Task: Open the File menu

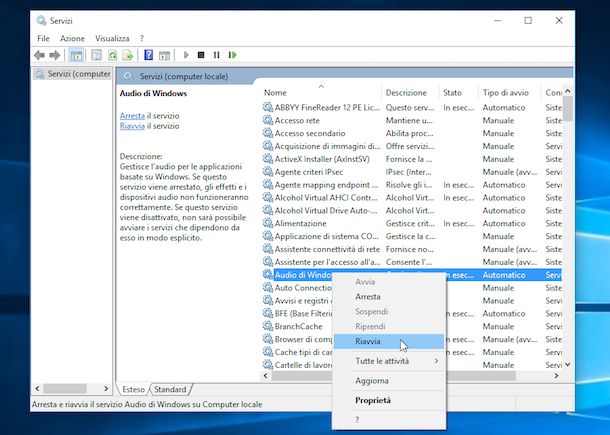Action: pos(43,39)
